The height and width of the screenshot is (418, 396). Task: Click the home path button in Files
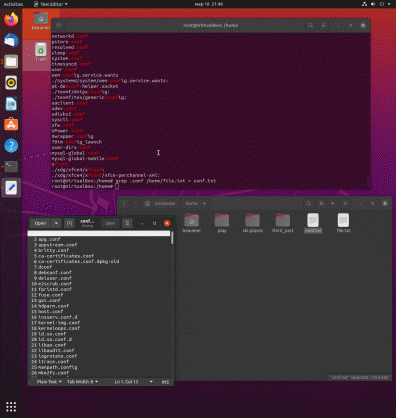[x=192, y=203]
